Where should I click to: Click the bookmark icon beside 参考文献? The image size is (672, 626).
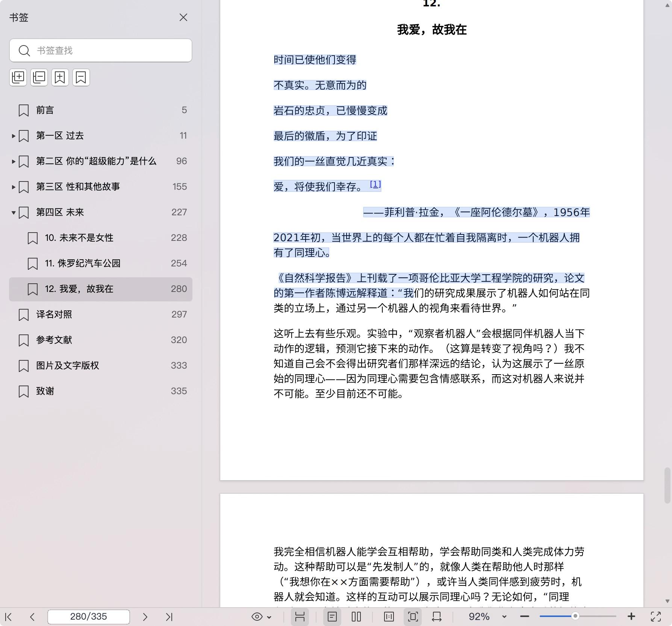(24, 340)
